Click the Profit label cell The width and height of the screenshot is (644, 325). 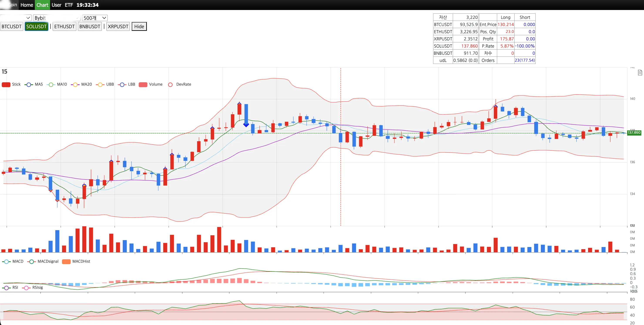(x=488, y=39)
